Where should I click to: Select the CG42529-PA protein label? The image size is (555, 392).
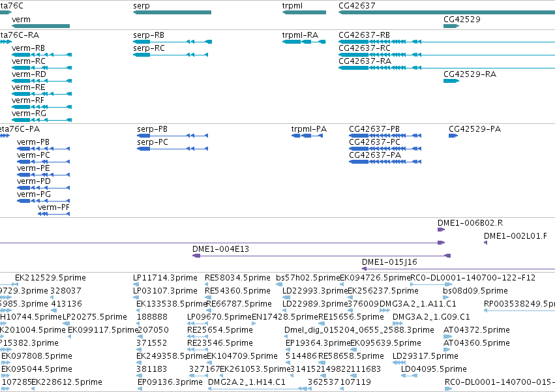point(475,129)
